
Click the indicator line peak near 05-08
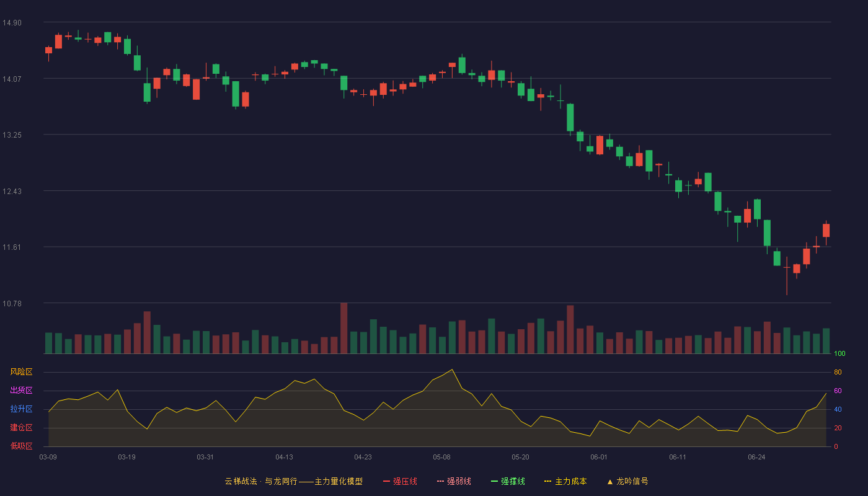452,370
